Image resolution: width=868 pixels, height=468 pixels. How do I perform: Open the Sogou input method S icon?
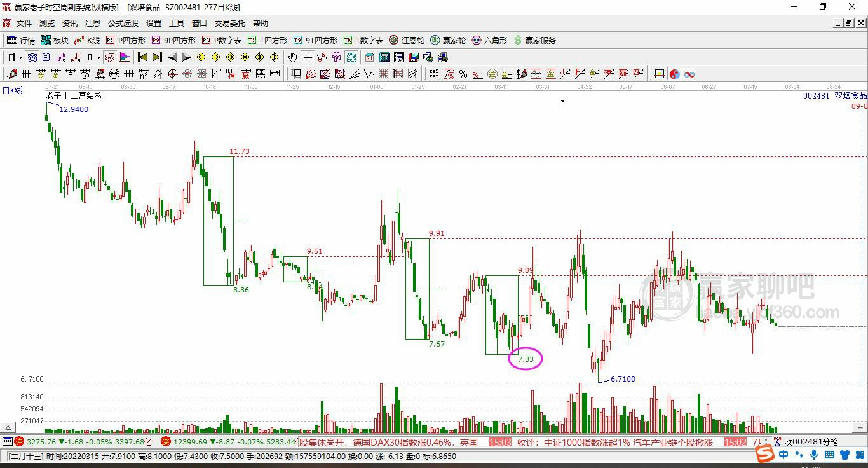point(765,455)
